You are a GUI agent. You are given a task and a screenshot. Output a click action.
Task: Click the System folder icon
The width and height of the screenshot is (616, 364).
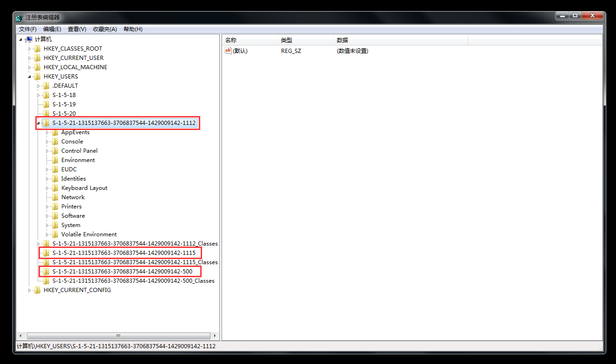55,225
